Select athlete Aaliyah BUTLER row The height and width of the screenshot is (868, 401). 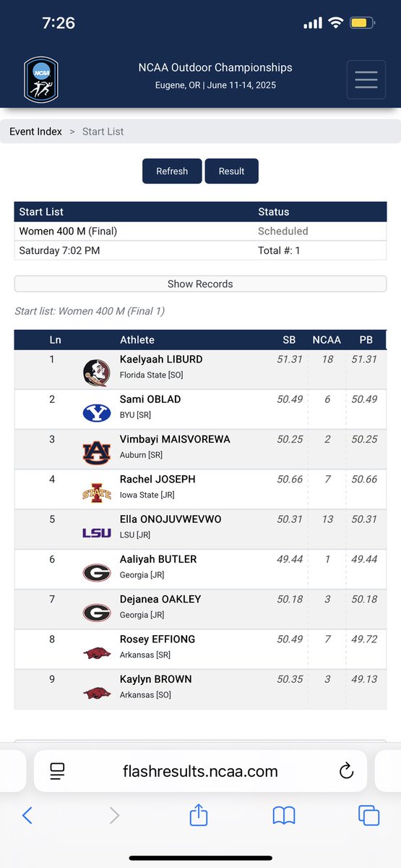[x=200, y=569]
